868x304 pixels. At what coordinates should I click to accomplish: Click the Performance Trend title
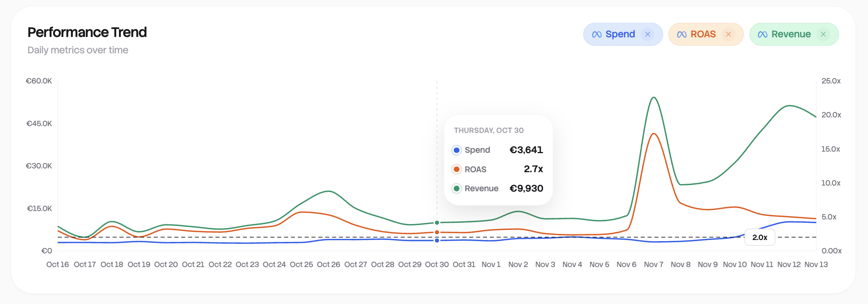coord(87,32)
